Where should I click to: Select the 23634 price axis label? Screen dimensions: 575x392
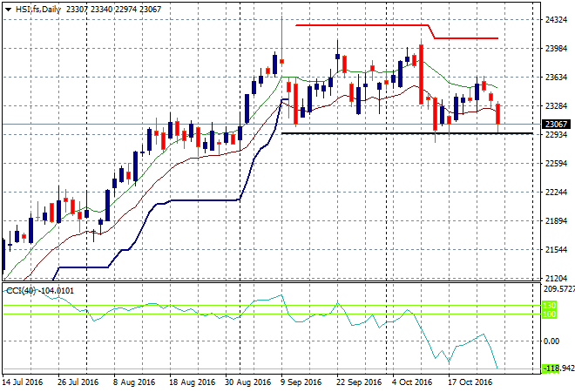557,78
